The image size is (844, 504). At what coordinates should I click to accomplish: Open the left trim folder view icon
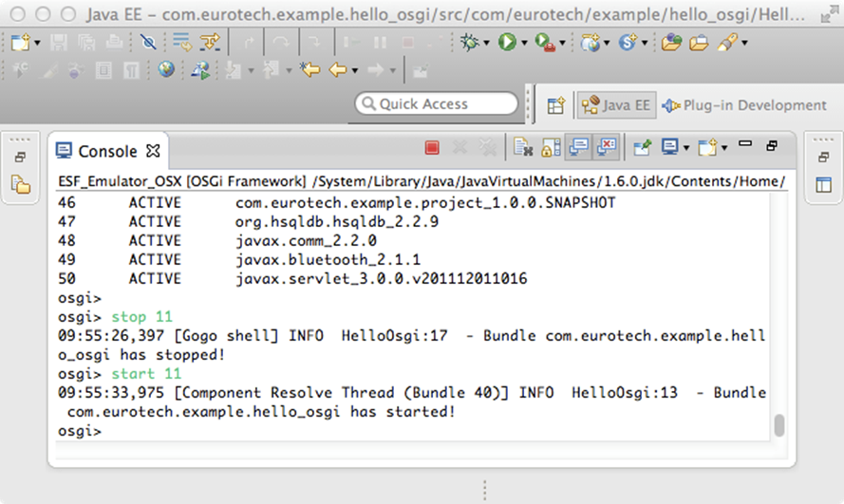(x=21, y=184)
